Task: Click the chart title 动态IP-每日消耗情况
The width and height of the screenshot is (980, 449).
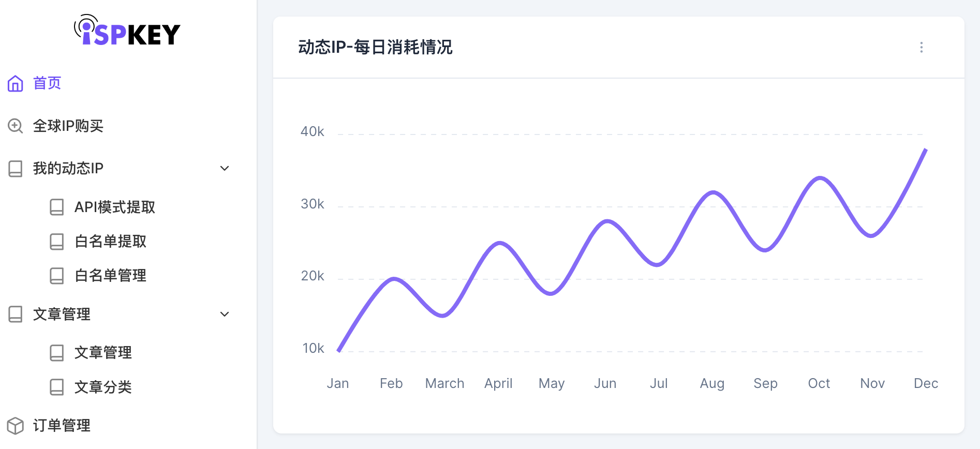Action: [x=375, y=47]
